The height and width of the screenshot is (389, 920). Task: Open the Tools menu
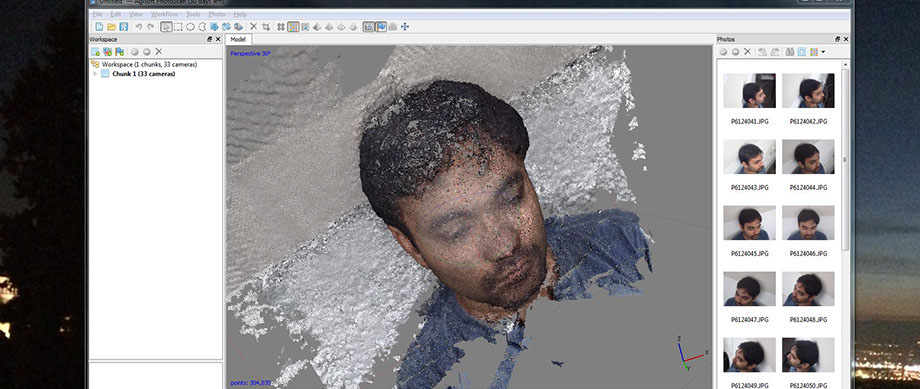[x=193, y=13]
